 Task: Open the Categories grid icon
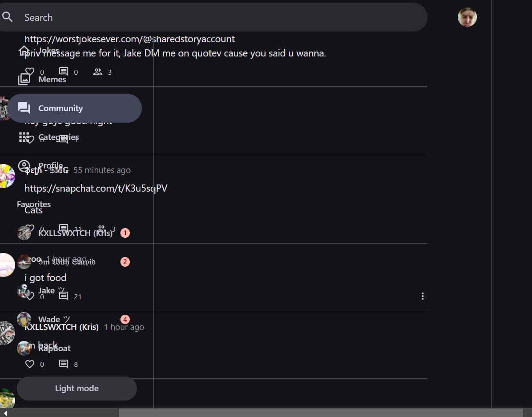pos(24,137)
